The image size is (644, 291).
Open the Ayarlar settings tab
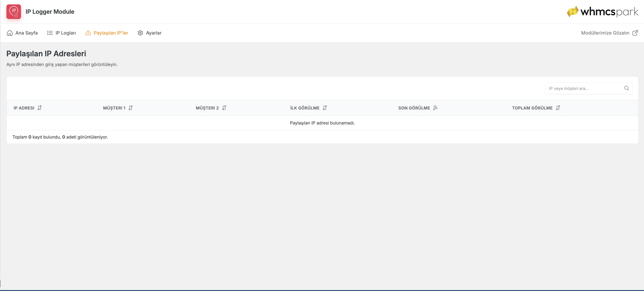pyautogui.click(x=149, y=33)
